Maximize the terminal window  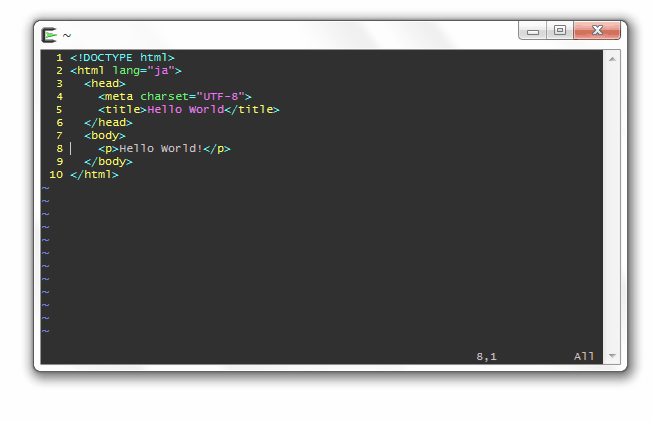pos(560,31)
